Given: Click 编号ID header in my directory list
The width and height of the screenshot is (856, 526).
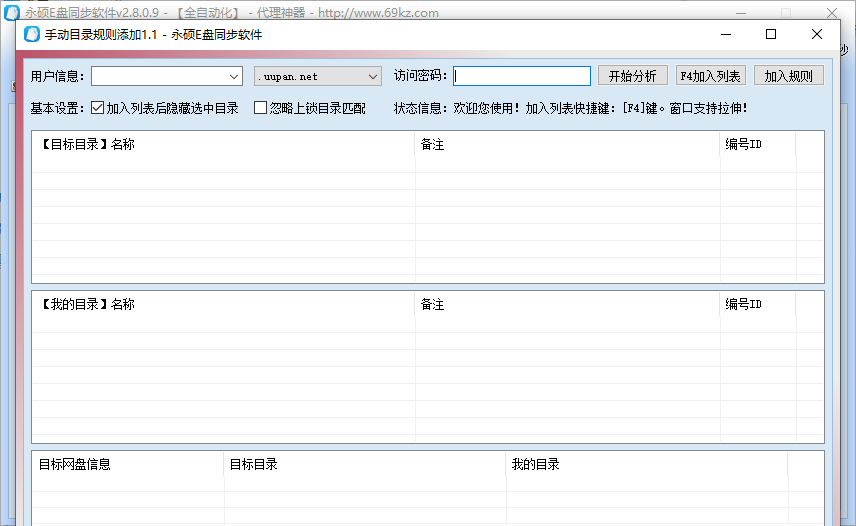Looking at the screenshot, I should click(x=757, y=304).
